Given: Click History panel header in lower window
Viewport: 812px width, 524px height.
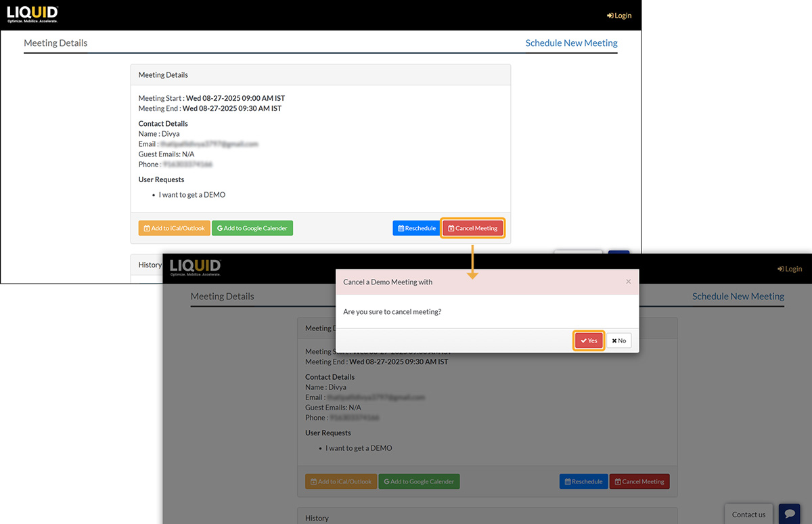Looking at the screenshot, I should pos(487,518).
